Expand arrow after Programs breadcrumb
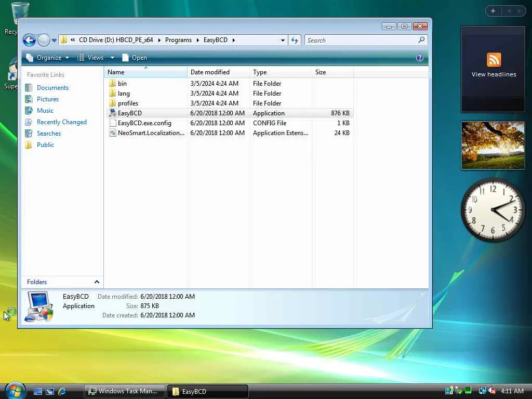This screenshot has width=532, height=399. tap(197, 40)
